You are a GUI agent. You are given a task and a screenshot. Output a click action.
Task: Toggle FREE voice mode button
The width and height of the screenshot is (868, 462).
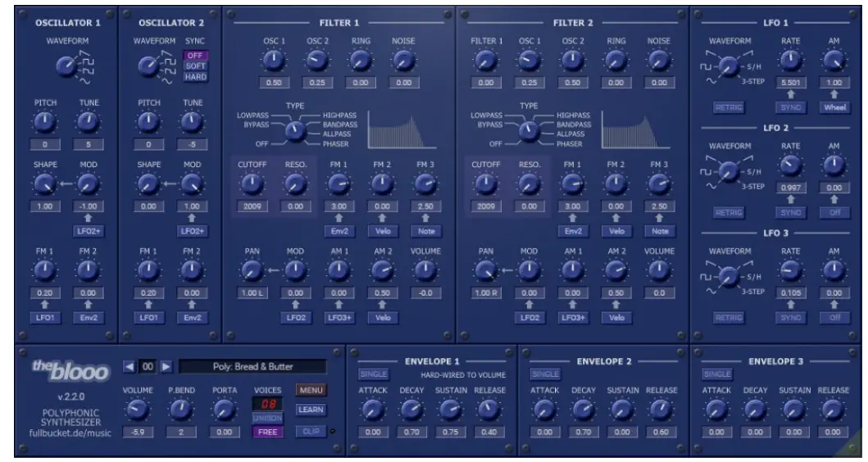(267, 433)
